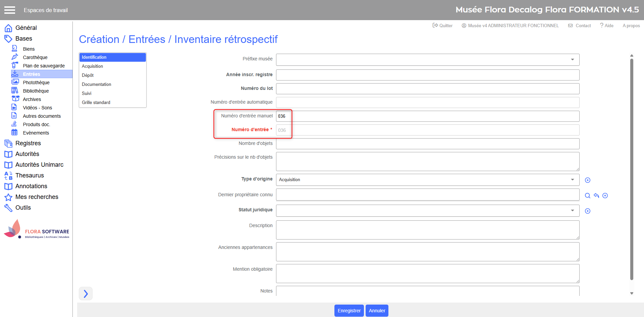The width and height of the screenshot is (644, 317).
Task: Switch to the Acquisition section tab
Action: (x=93, y=66)
